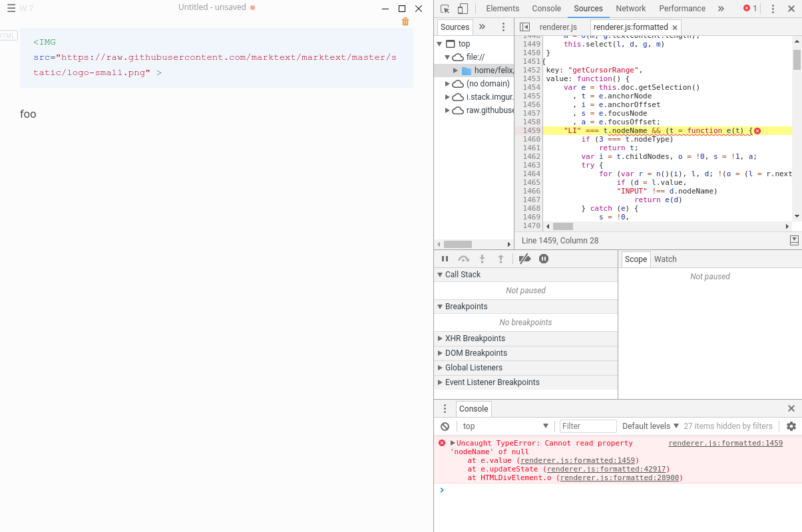The width and height of the screenshot is (802, 532).
Task: Close the console drawer
Action: 791,409
